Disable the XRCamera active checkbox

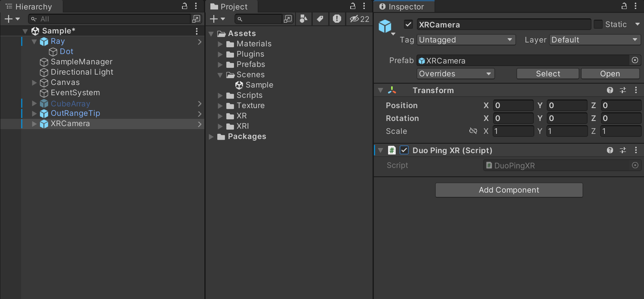409,25
